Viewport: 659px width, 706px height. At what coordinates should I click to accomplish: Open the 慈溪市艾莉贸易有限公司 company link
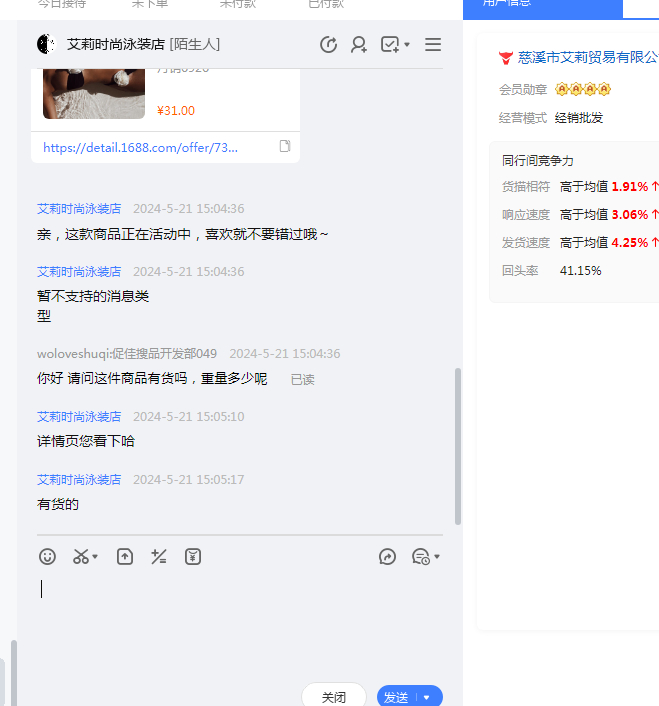[x=588, y=58]
